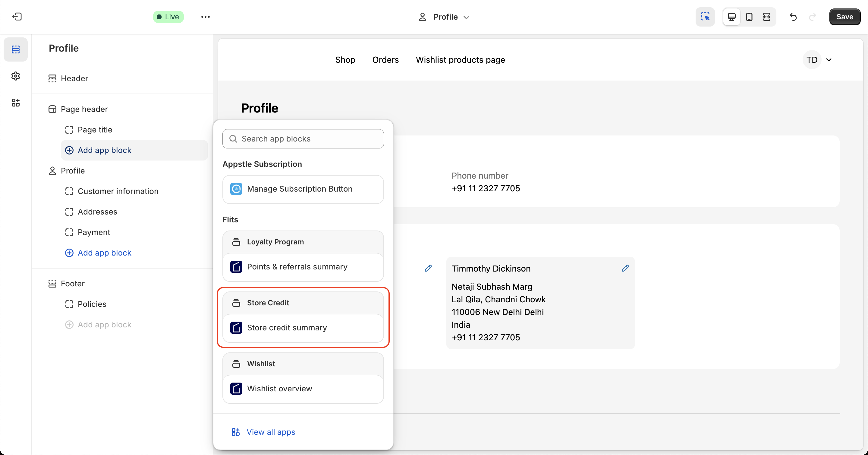The width and height of the screenshot is (868, 455).
Task: Click the Search app blocks field
Action: click(x=303, y=138)
